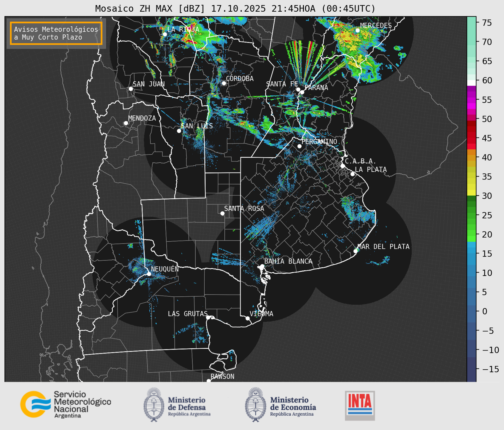Screen dimensions: 504x430
Task: Click the Avisos Meteorológicos a Muy Corto Plazo box
Action: [x=56, y=33]
